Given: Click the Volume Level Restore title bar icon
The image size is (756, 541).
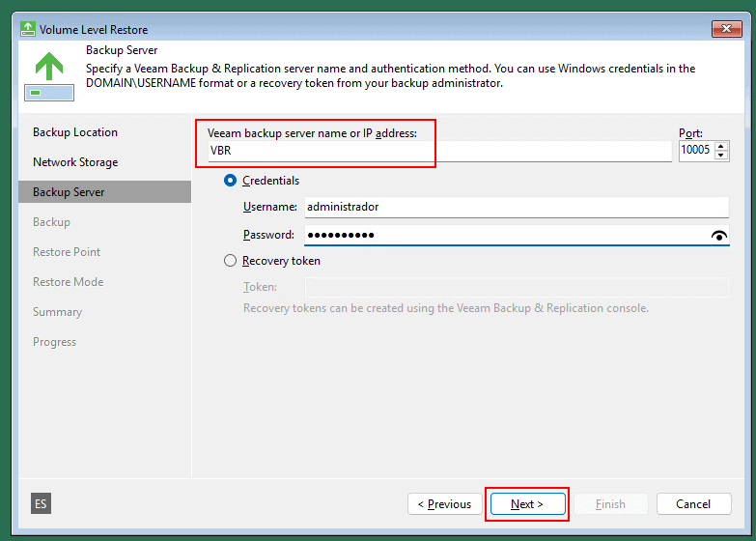Looking at the screenshot, I should tap(27, 29).
